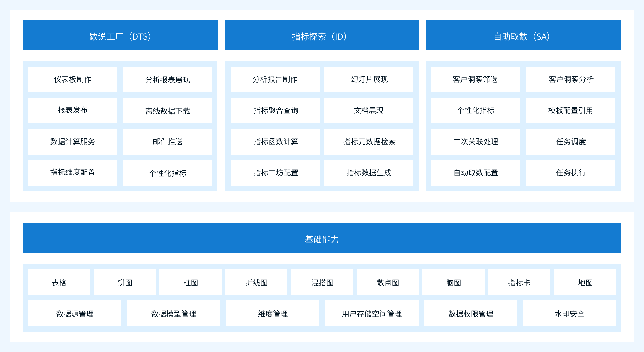Select 任务调度 box

[570, 142]
